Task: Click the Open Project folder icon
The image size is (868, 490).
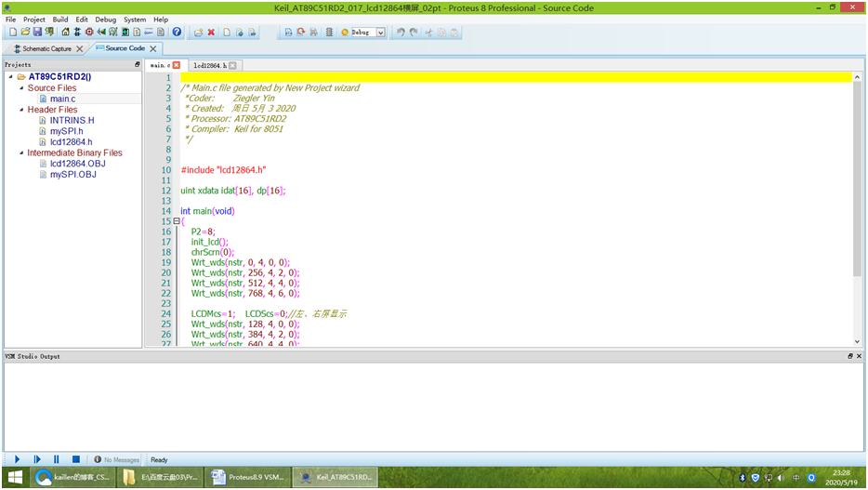Action: [25, 33]
